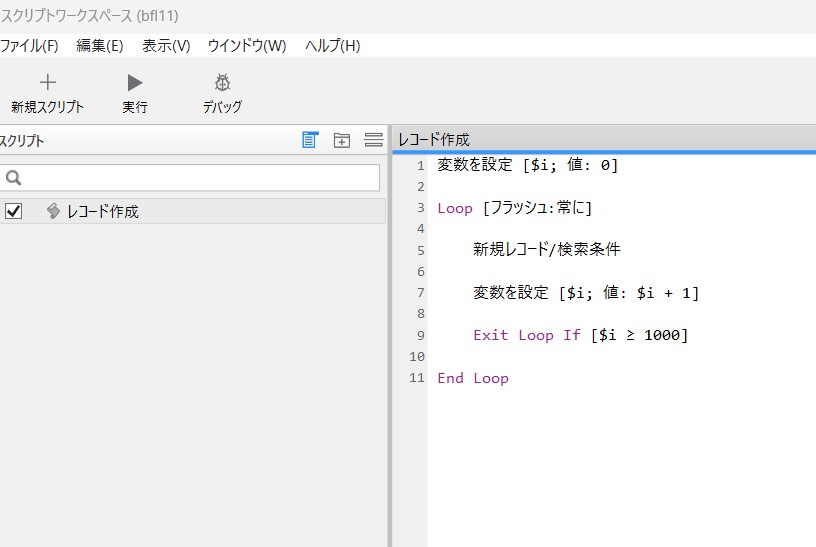Focus the script search input field
This screenshot has width=816, height=547.
(200, 178)
